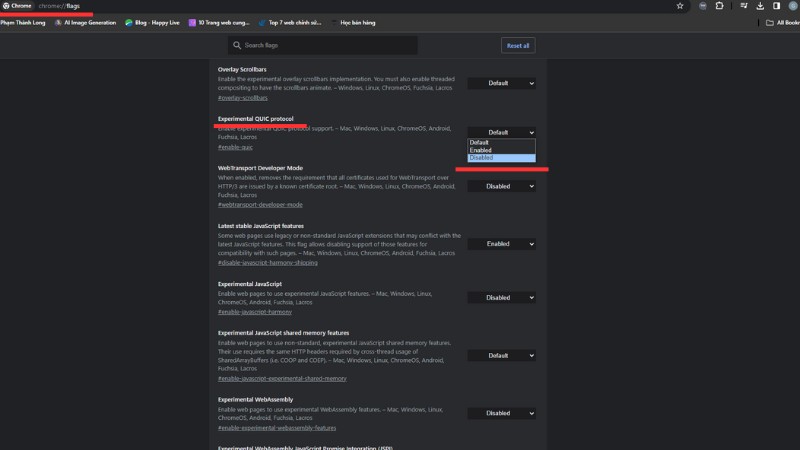Change the Experimental JavaScript dropdown setting
Viewport: 800px width, 450px height.
click(502, 297)
